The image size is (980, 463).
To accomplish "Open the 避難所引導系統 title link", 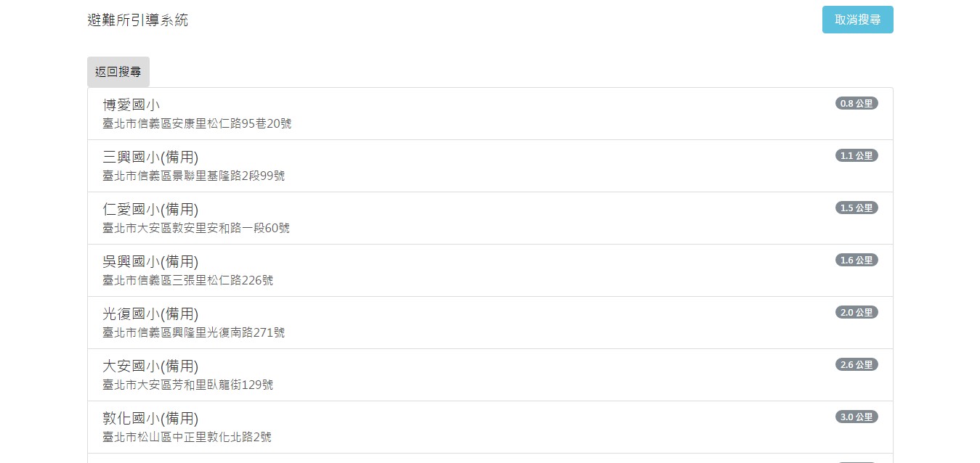I will tap(137, 20).
